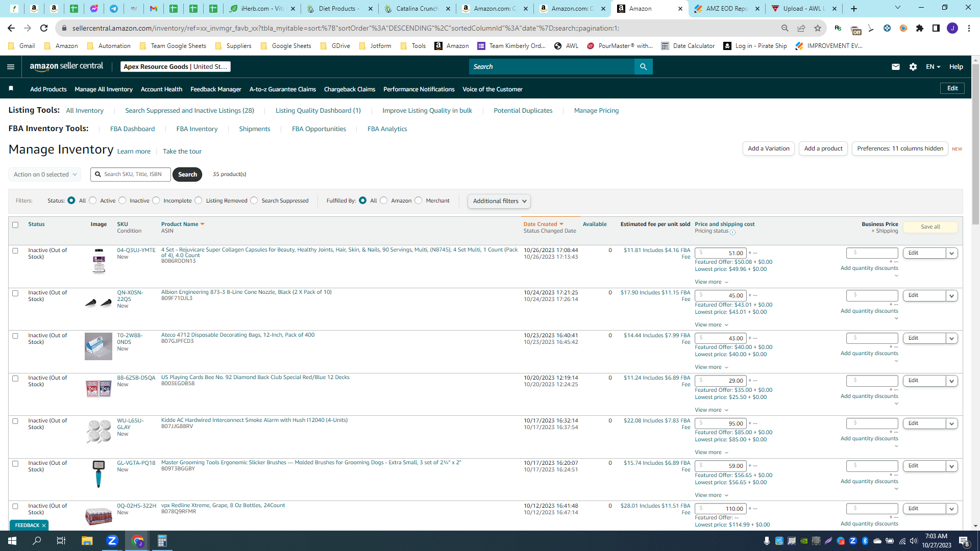
Task: Close the Feedback tab
Action: (44, 525)
